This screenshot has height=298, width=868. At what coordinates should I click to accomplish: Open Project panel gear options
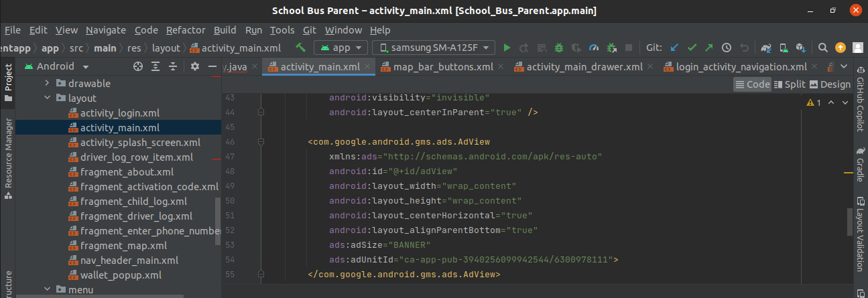(195, 66)
